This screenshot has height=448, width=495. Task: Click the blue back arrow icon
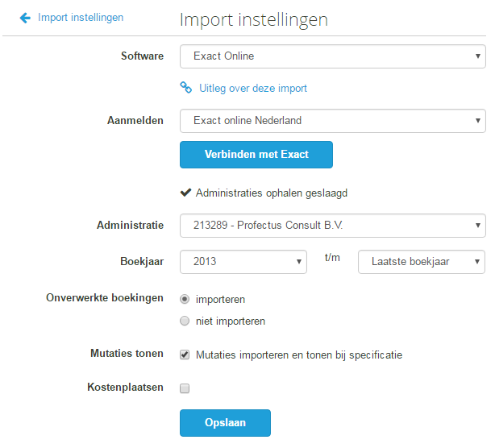point(25,18)
